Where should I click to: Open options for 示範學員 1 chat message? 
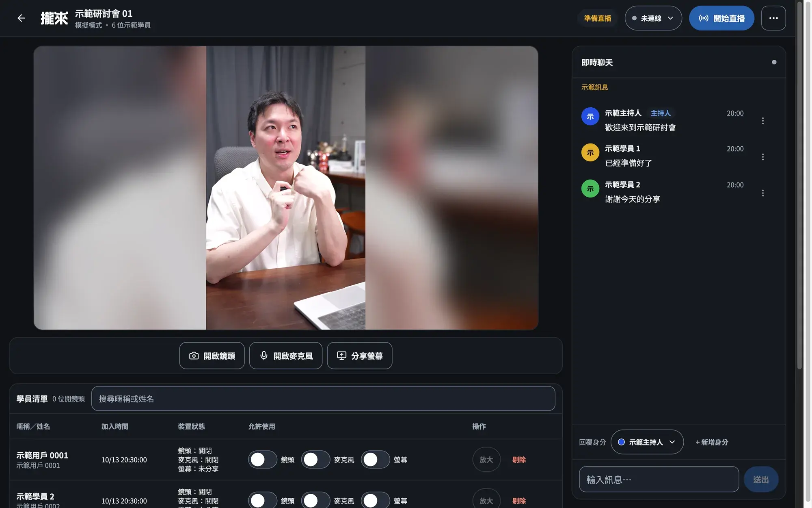[763, 157]
